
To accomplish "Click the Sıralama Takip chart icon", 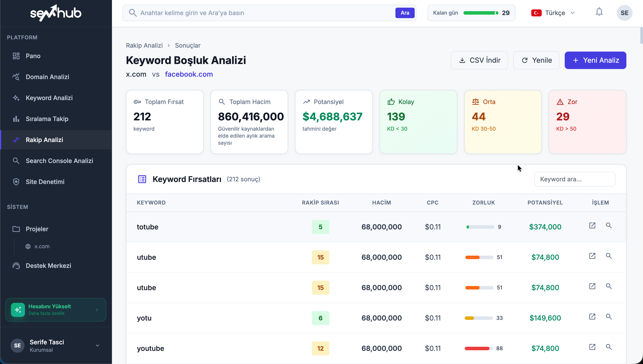I will [x=16, y=119].
